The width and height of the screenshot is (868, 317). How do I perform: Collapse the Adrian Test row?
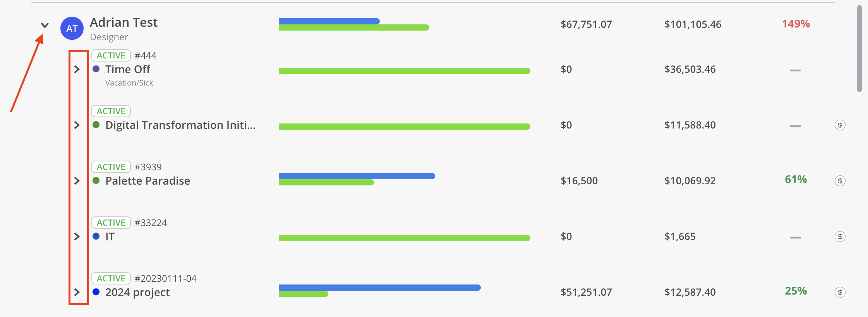coord(45,26)
